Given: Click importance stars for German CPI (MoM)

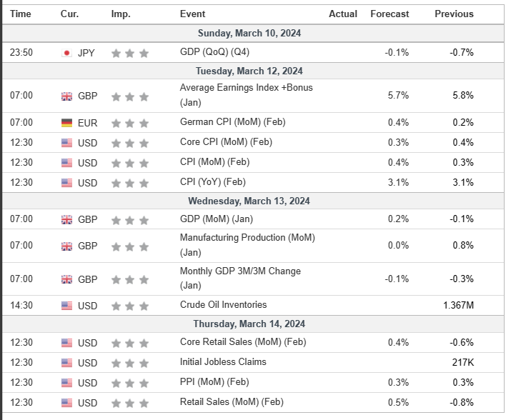Looking at the screenshot, I should pos(129,123).
